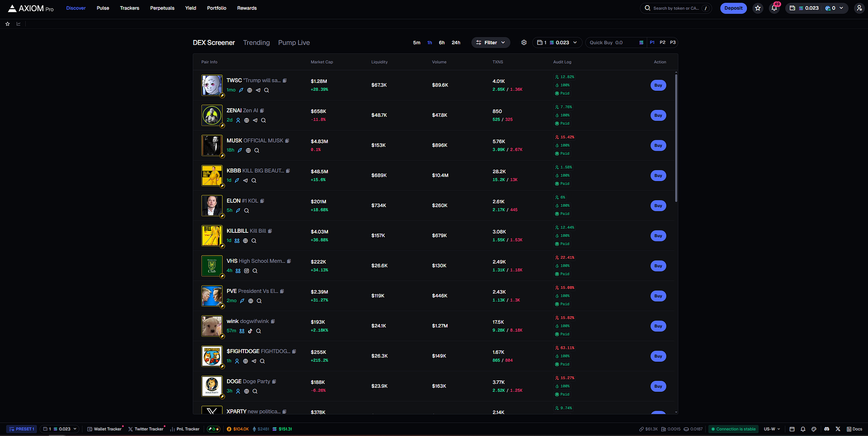868x436 pixels.
Task: Select preset P3
Action: 673,43
